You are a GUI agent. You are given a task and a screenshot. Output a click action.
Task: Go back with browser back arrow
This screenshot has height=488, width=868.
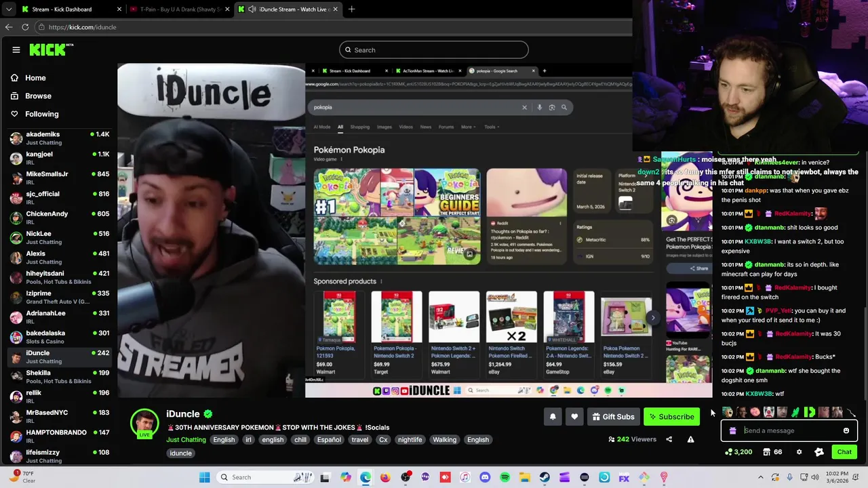tap(9, 27)
